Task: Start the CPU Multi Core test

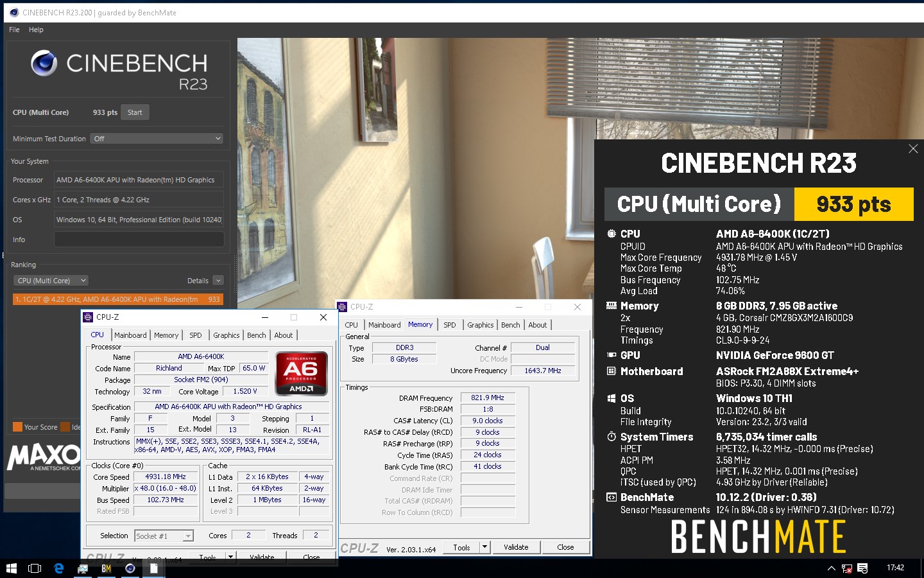Action: point(135,112)
